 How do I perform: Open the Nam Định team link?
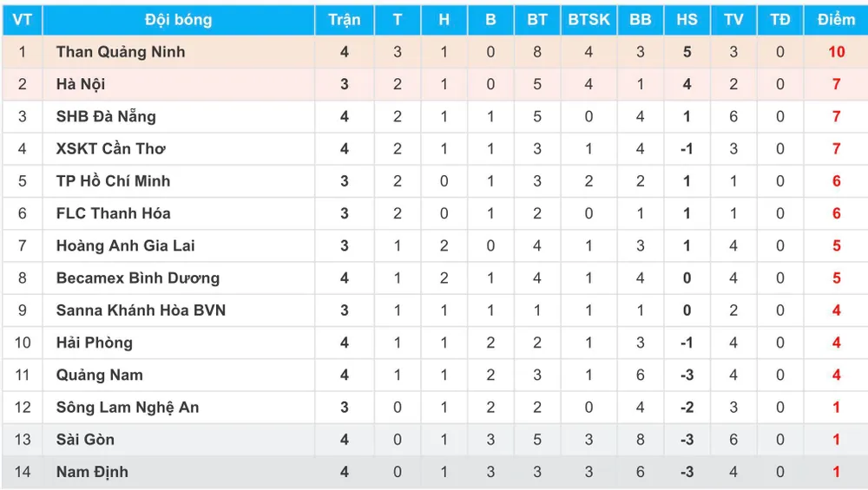click(x=92, y=472)
